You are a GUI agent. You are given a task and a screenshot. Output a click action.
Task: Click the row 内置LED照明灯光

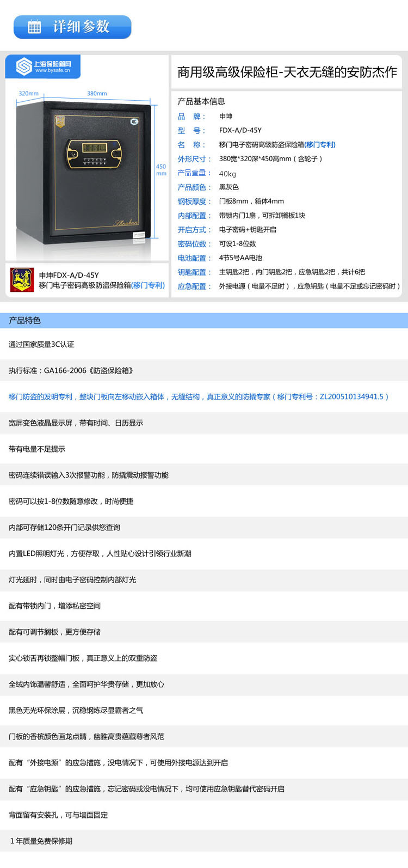(x=204, y=553)
